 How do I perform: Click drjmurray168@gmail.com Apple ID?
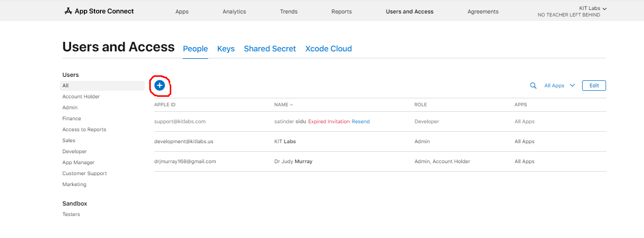[x=185, y=162]
